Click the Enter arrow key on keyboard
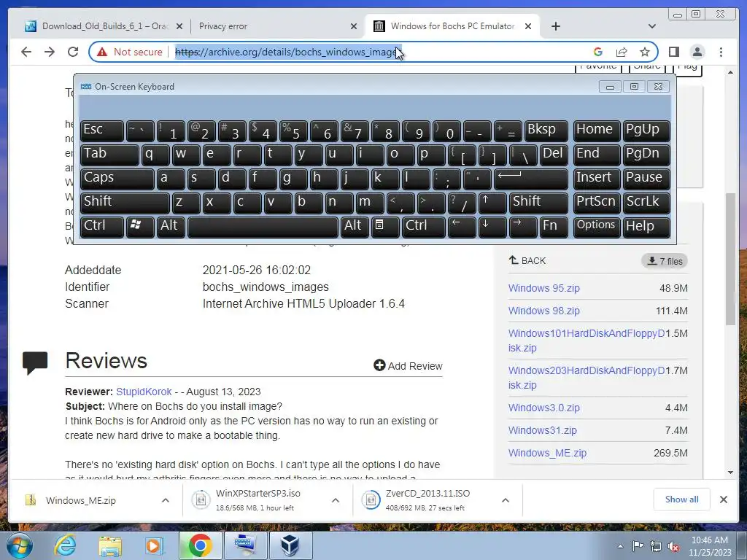Image resolution: width=747 pixels, height=560 pixels. (x=531, y=178)
